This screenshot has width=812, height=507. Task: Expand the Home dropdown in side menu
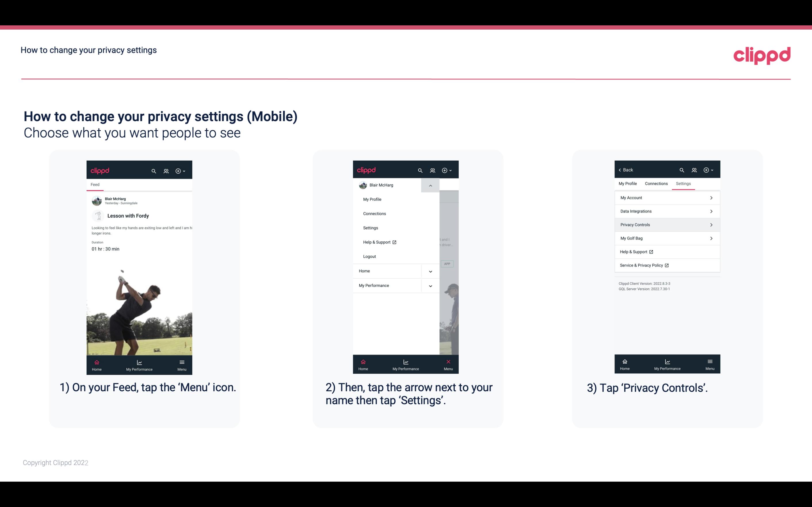[x=431, y=270]
